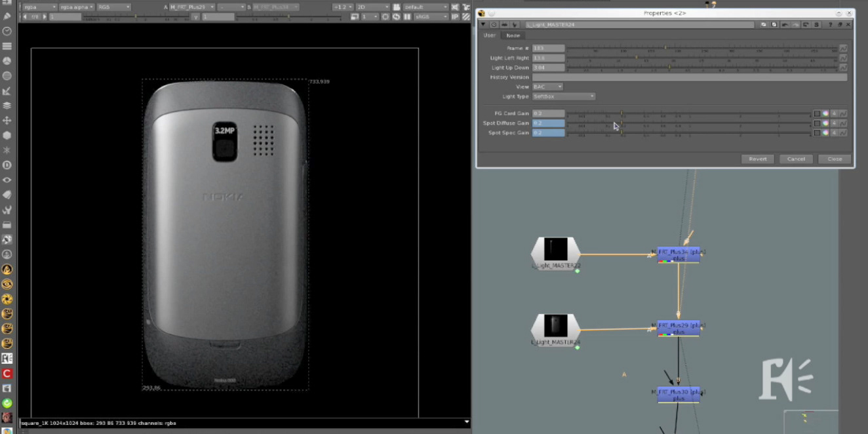Click the red C plugin icon
Viewport: 868px width, 434px height.
(x=7, y=374)
